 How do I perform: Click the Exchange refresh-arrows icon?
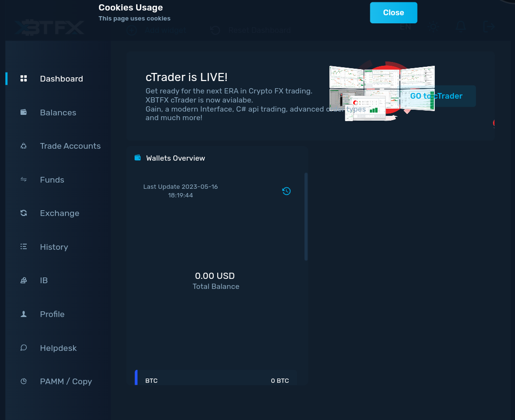[24, 213]
